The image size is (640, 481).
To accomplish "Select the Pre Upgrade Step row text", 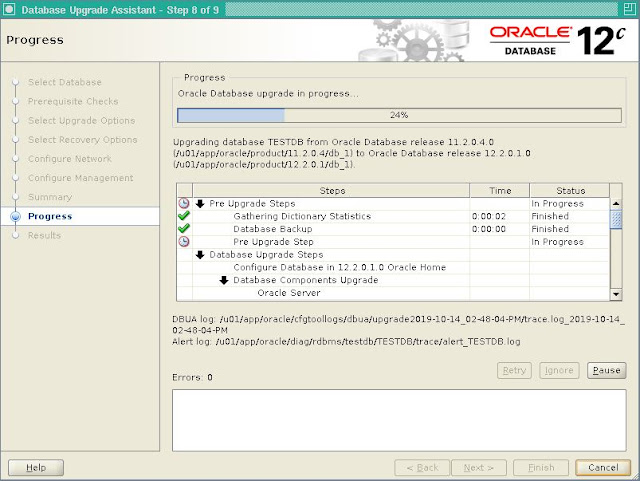I will [x=273, y=242].
